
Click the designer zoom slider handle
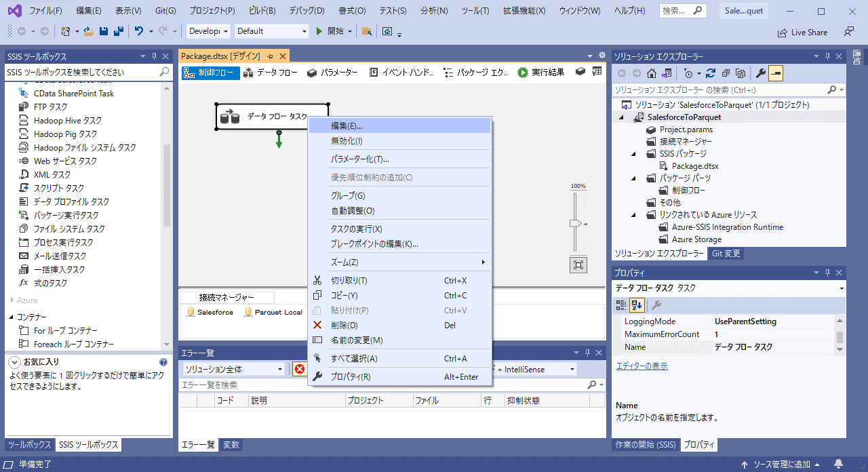click(576, 224)
